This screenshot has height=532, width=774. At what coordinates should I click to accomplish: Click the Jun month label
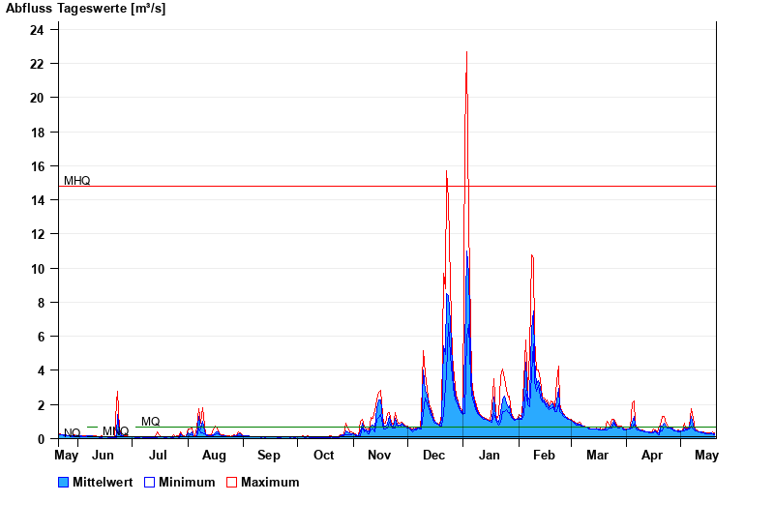click(x=103, y=455)
